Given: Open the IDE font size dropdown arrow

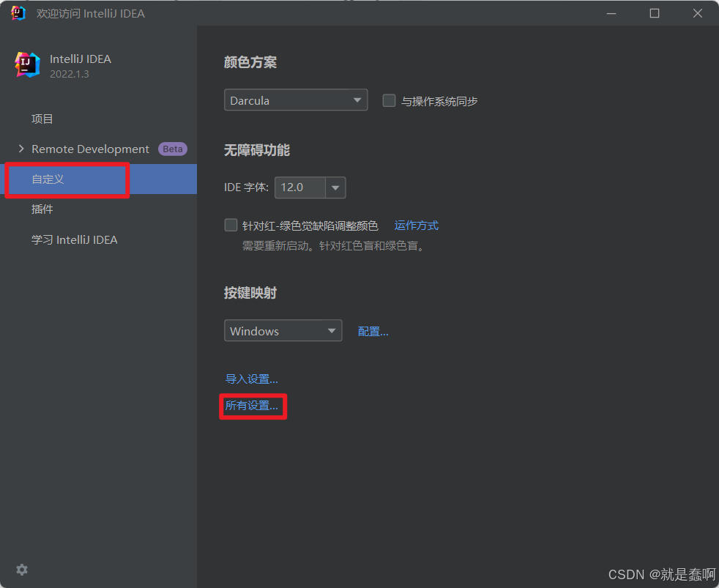Looking at the screenshot, I should pos(335,187).
